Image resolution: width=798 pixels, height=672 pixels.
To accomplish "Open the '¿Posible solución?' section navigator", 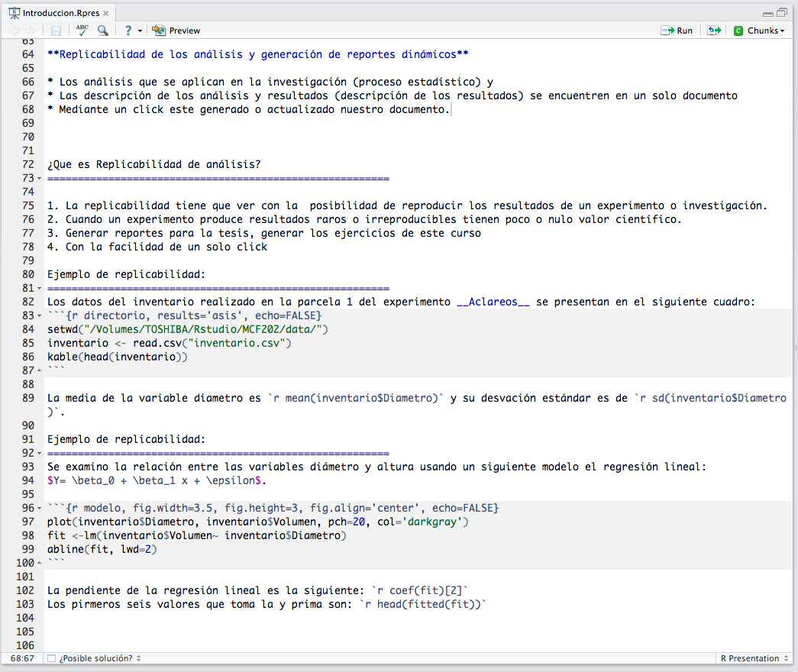I will click(x=100, y=658).
